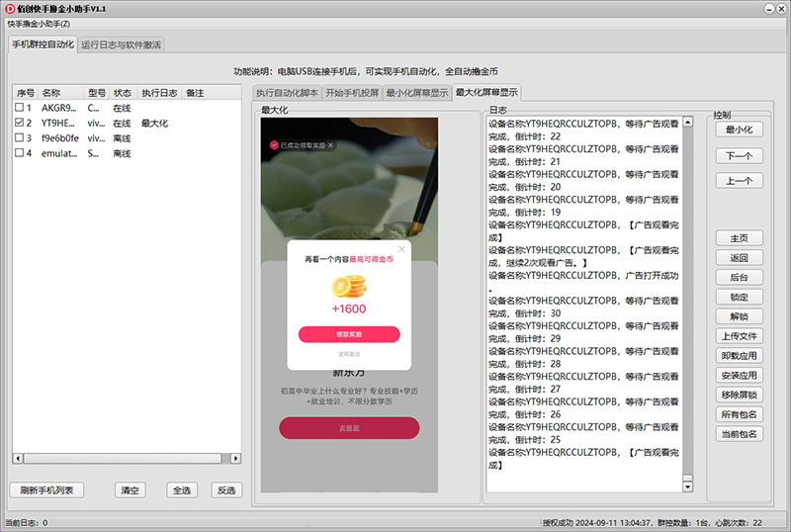Viewport: 791px width, 532px height.
Task: Click the 所有包名 button
Action: pos(739,414)
